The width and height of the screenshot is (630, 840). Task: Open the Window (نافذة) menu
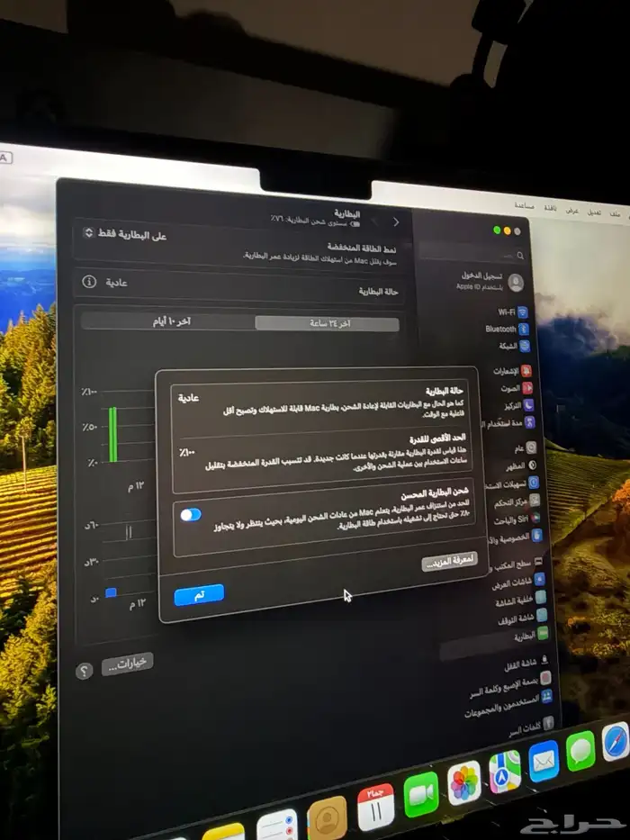coord(550,208)
